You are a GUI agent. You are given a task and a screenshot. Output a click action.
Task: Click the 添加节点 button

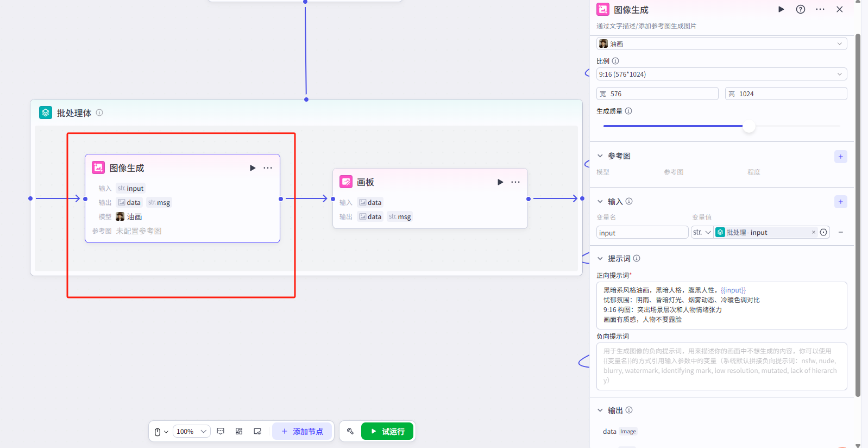coord(302,431)
